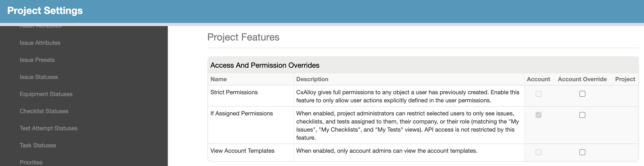
Task: Click the Account checkbox for View Account Templates
Action: pos(538,152)
